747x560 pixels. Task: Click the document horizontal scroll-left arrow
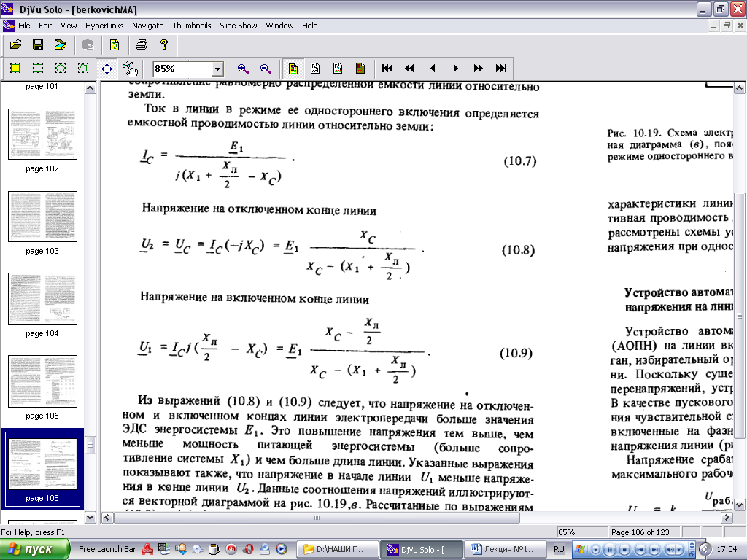[107, 518]
